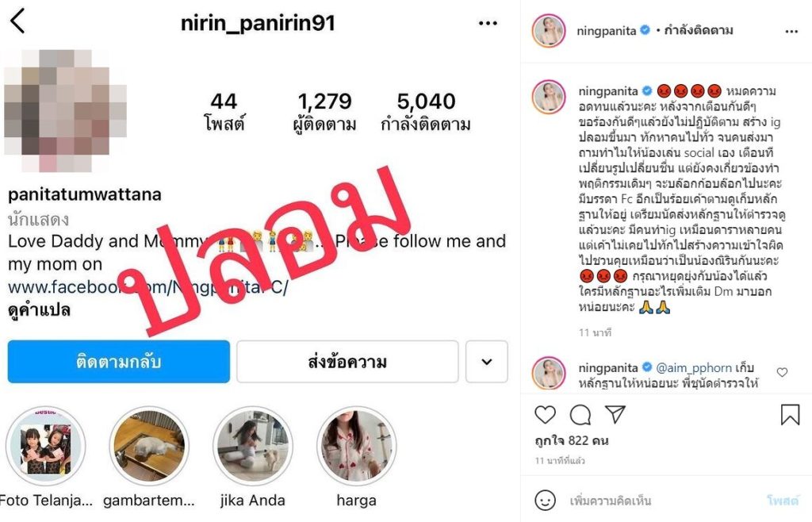
Task: Like the post with the heart icon
Action: coord(546,414)
